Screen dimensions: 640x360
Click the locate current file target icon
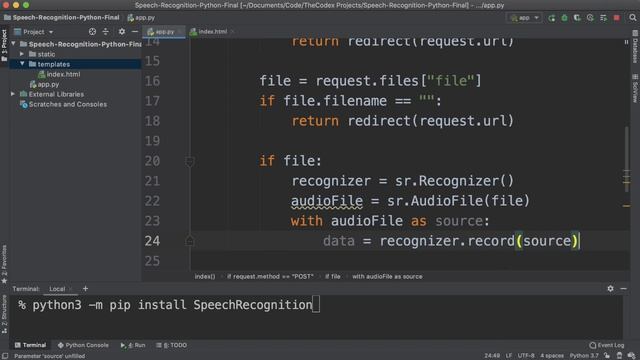(92, 31)
